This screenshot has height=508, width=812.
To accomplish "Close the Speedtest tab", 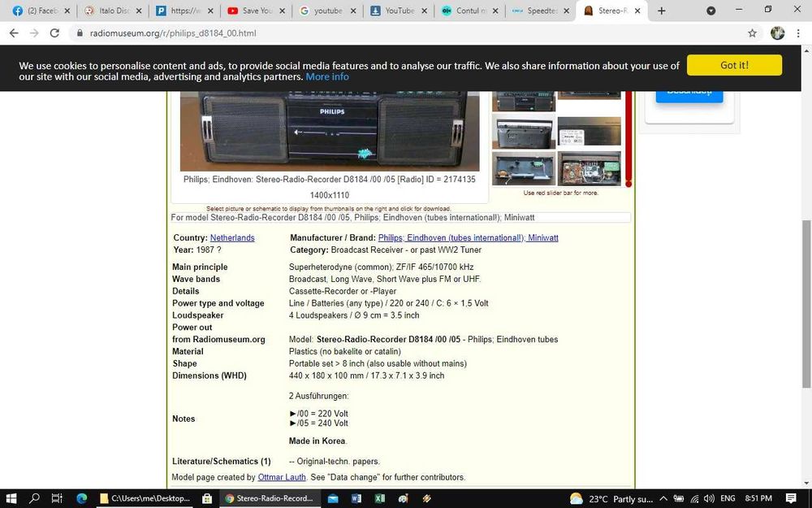I will pyautogui.click(x=566, y=11).
